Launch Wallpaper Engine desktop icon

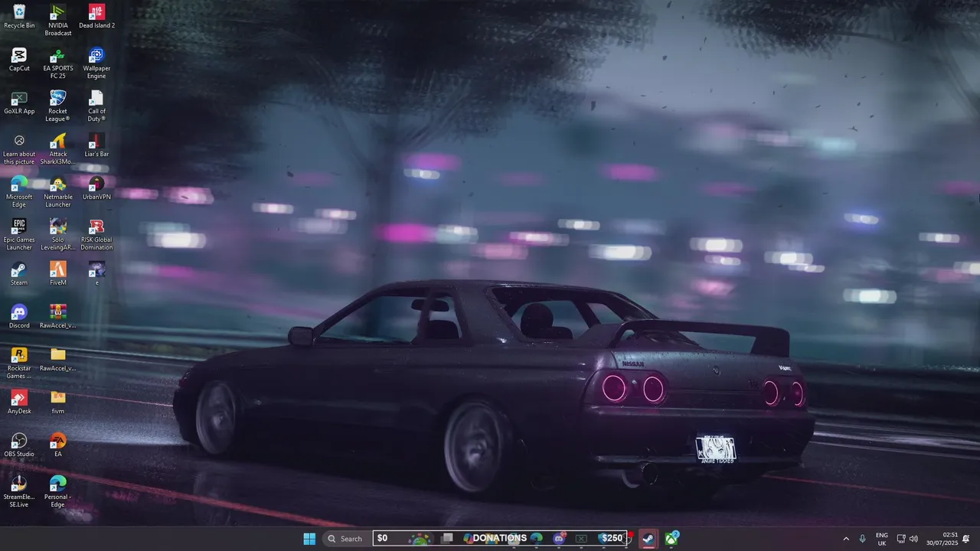coord(96,63)
